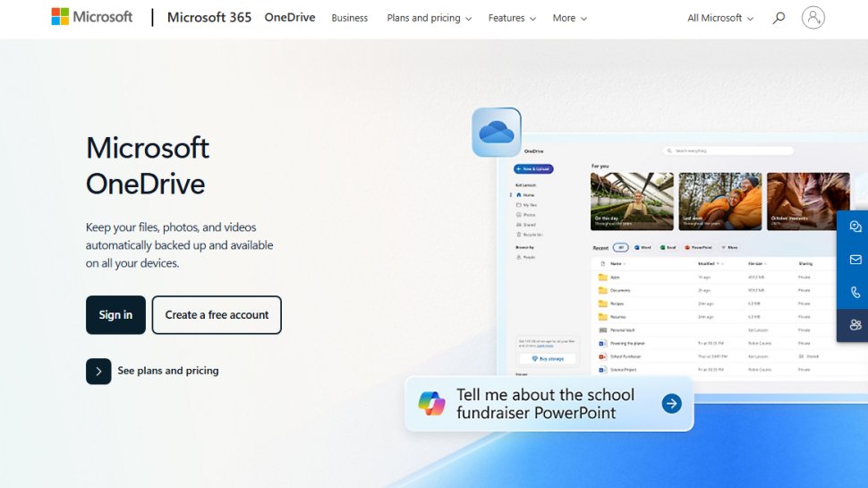868x488 pixels.
Task: Select the PowerPoint filter in Recent
Action: tap(699, 248)
